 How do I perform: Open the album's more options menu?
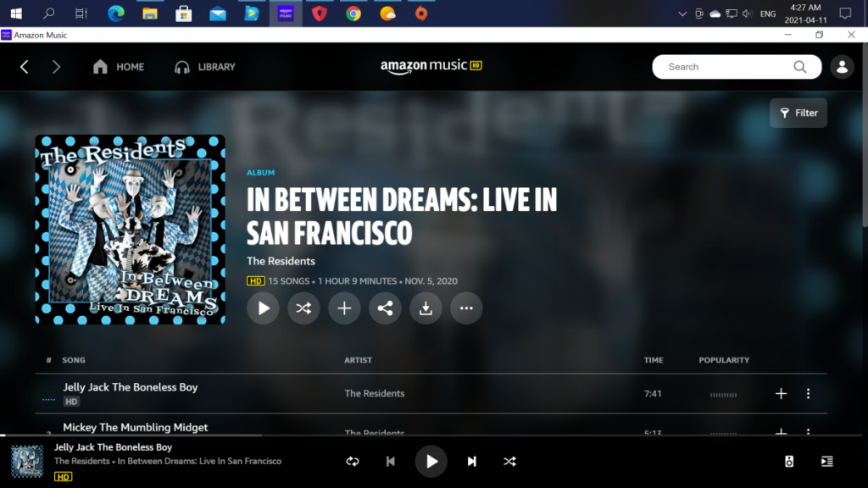pos(466,308)
